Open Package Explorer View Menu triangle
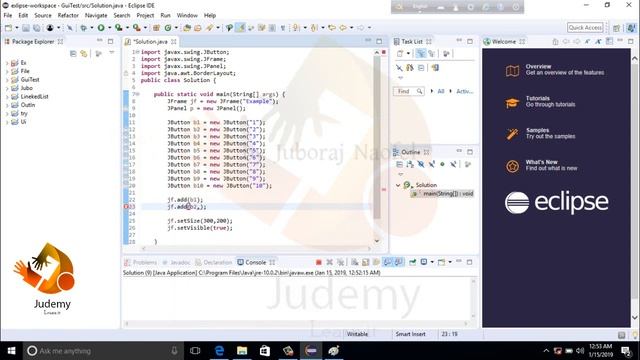This screenshot has height=360, width=640. [x=111, y=53]
